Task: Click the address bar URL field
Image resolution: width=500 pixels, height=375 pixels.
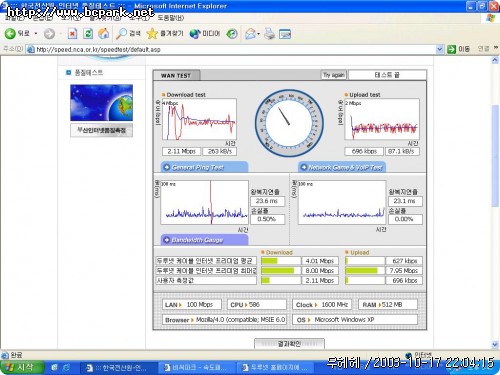Action: [233, 49]
